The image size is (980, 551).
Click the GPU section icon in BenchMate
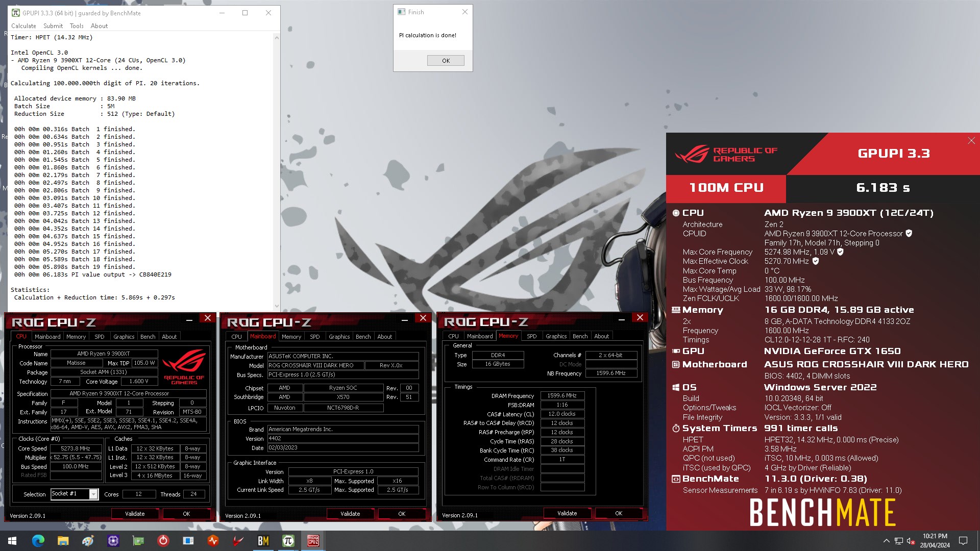click(676, 351)
